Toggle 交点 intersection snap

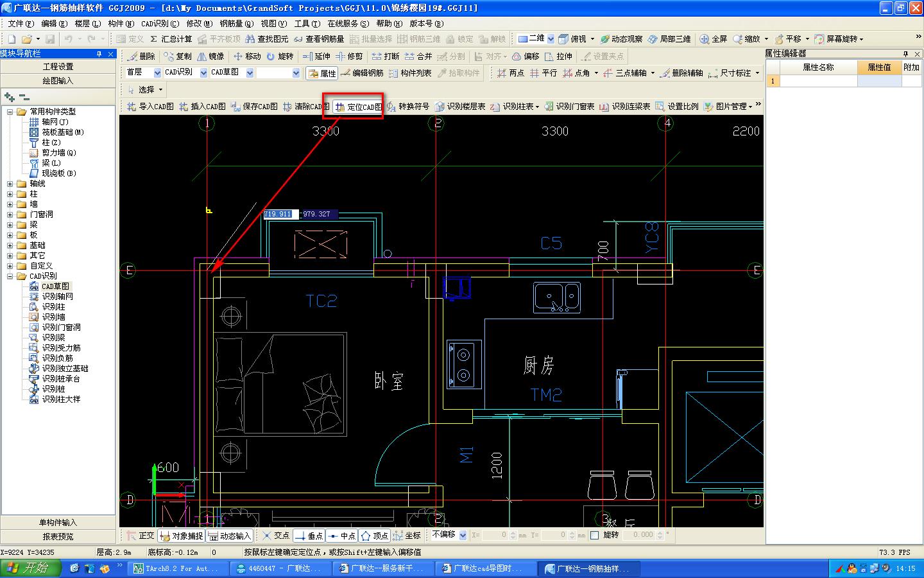pos(275,536)
